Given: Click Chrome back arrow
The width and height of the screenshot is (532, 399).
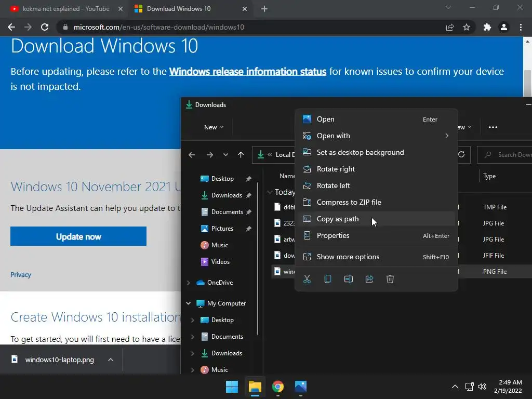Looking at the screenshot, I should pyautogui.click(x=11, y=27).
